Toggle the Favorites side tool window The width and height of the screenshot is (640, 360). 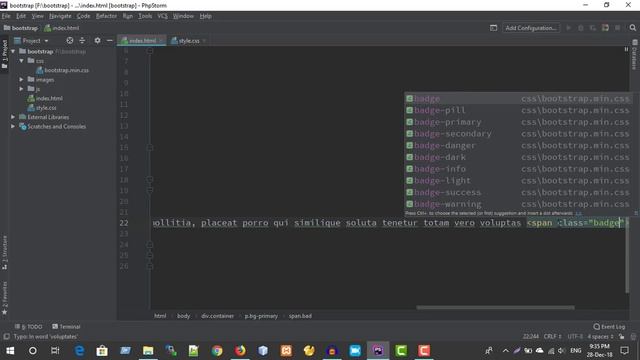(x=4, y=298)
